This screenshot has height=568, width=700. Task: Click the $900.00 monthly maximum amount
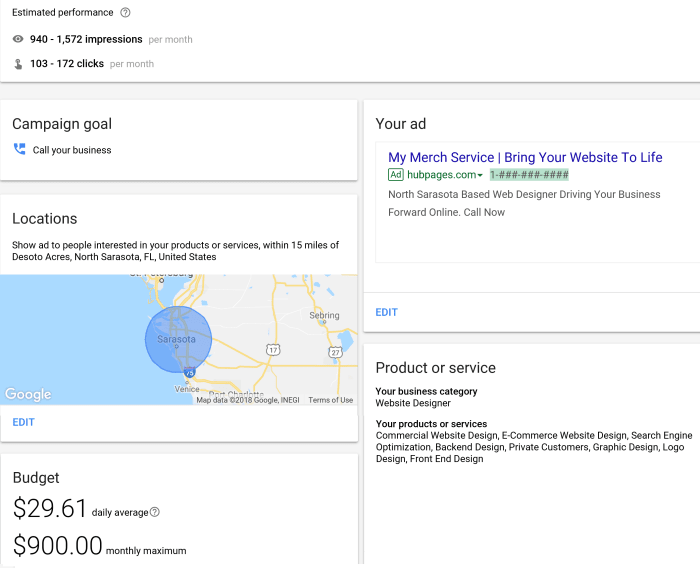click(58, 546)
